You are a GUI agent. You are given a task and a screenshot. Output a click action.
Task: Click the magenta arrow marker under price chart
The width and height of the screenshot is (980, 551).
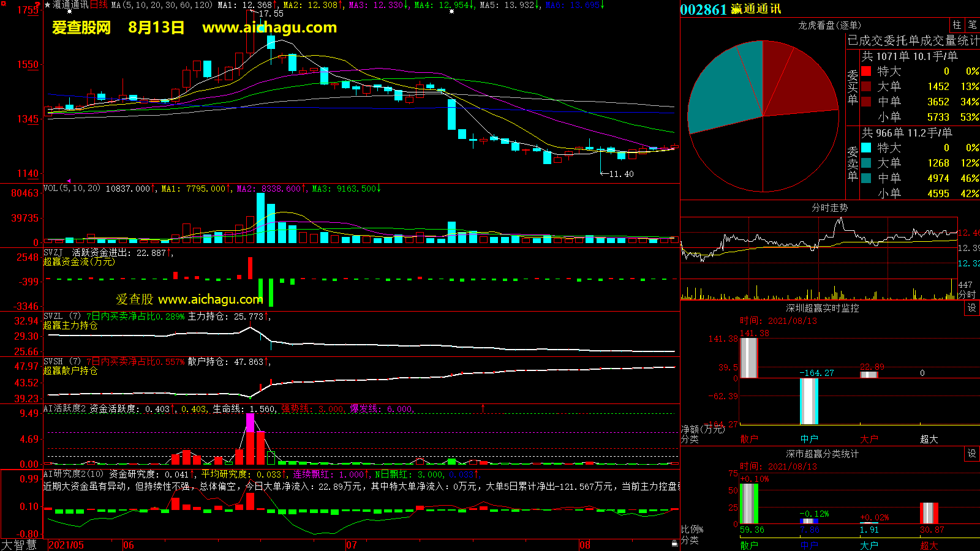point(69,181)
